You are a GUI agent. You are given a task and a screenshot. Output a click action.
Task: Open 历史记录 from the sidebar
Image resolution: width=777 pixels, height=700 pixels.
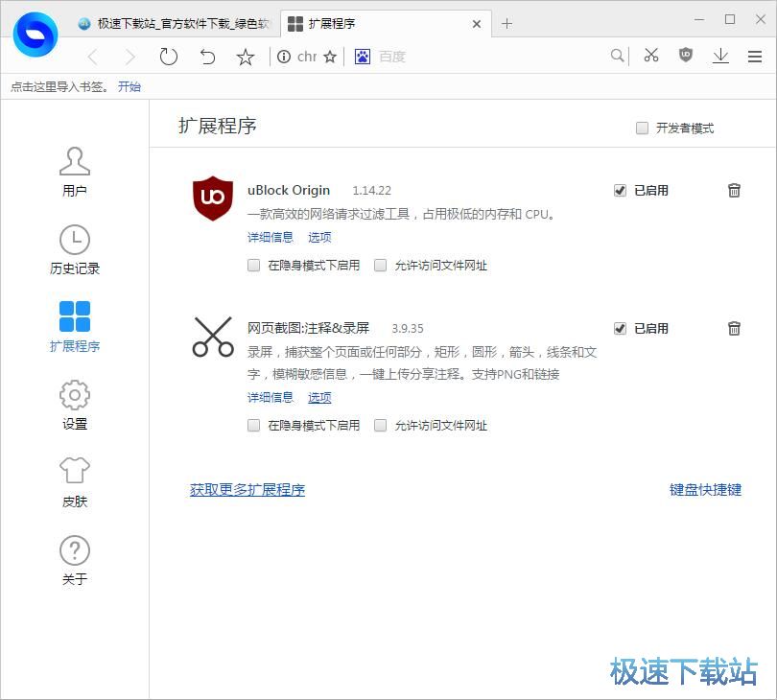(x=75, y=250)
